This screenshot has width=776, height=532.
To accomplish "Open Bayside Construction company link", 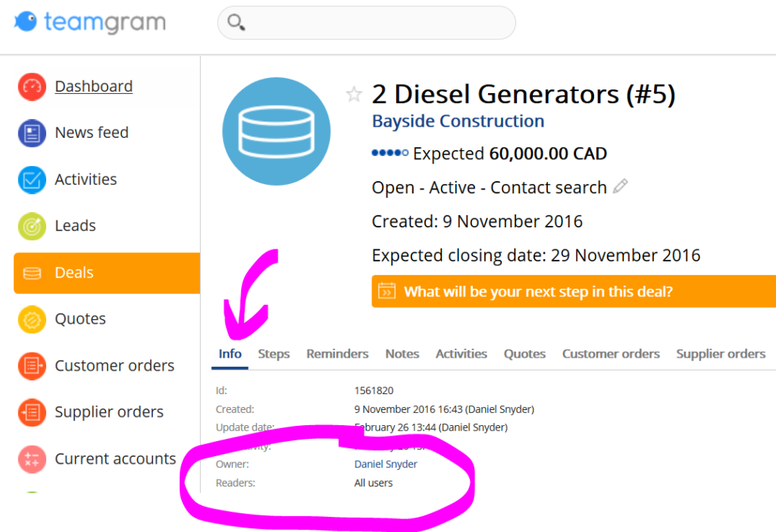I will (x=458, y=121).
